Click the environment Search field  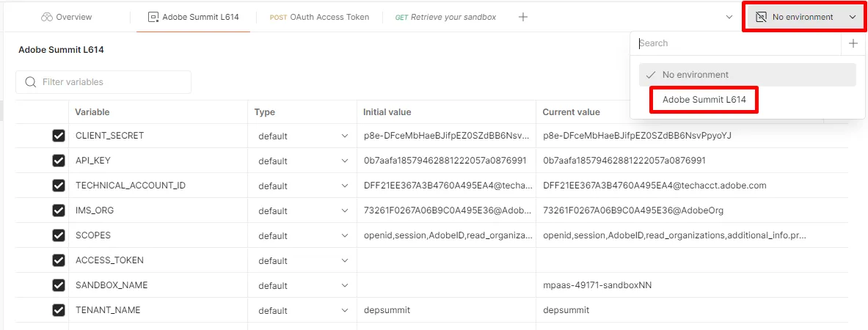point(736,43)
